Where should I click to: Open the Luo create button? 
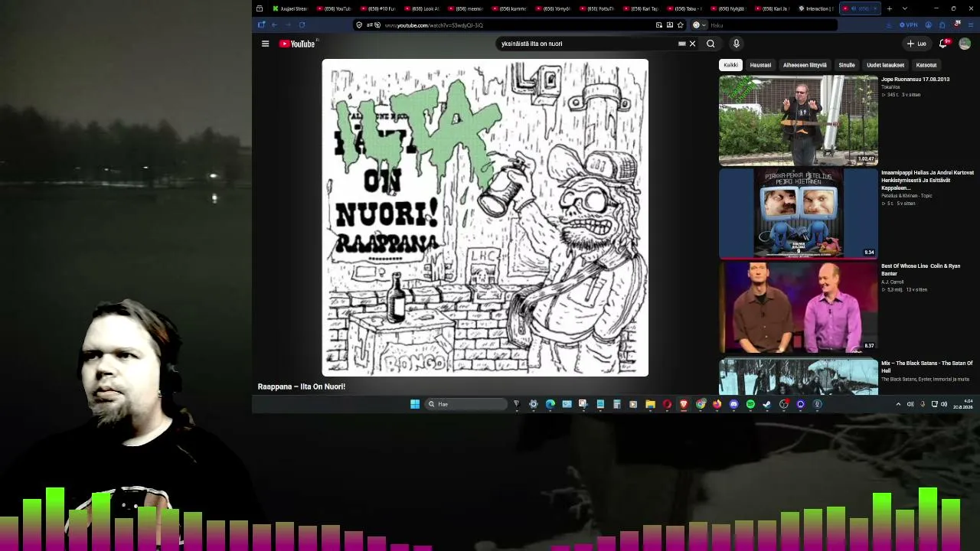916,44
